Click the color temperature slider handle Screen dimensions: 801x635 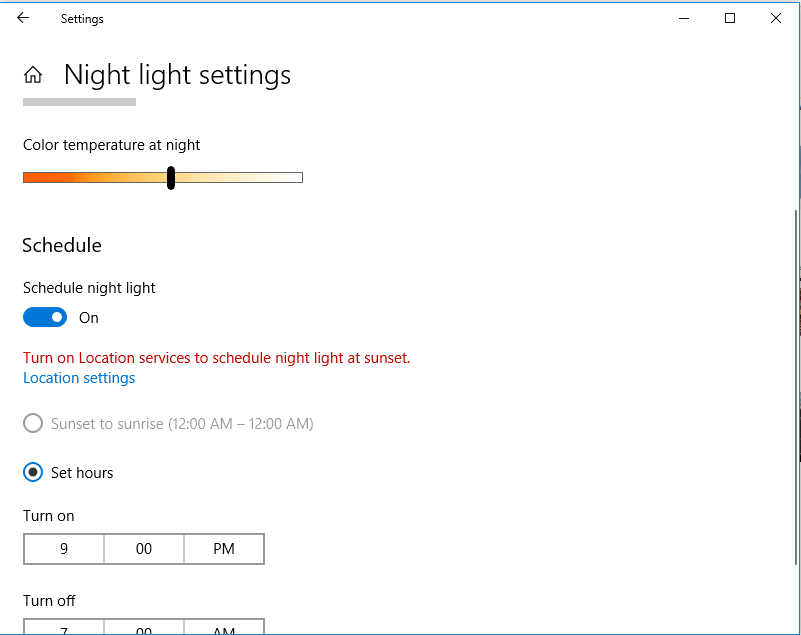(x=171, y=178)
